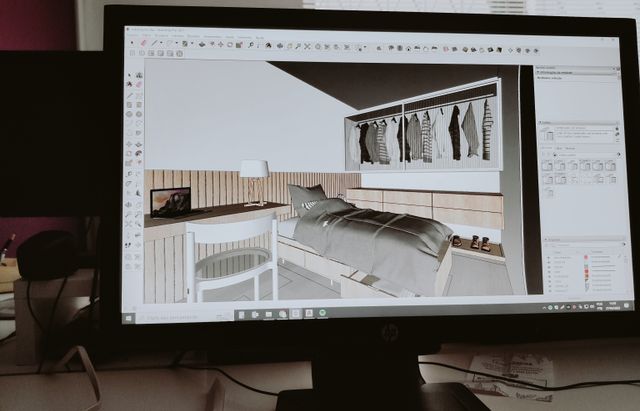Screen dimensions: 640x411
Task: Open the dropdown arrow beside the Line tool
Action: (161, 43)
